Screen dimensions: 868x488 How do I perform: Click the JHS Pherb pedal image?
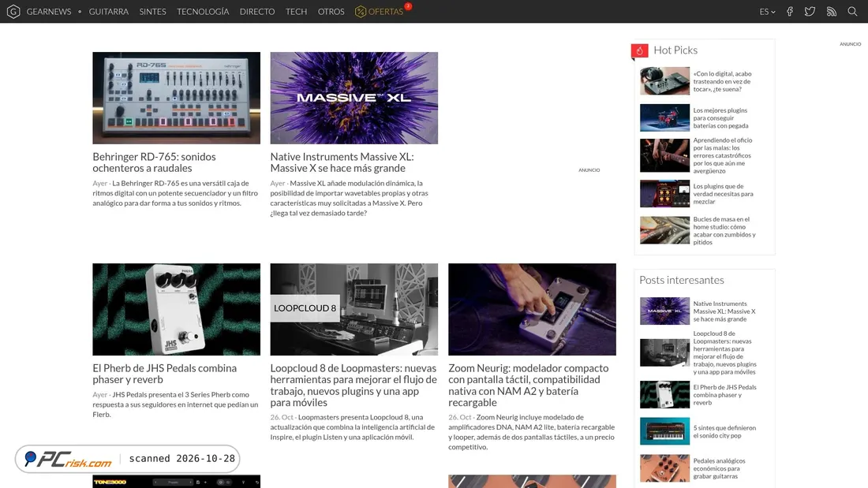click(176, 309)
